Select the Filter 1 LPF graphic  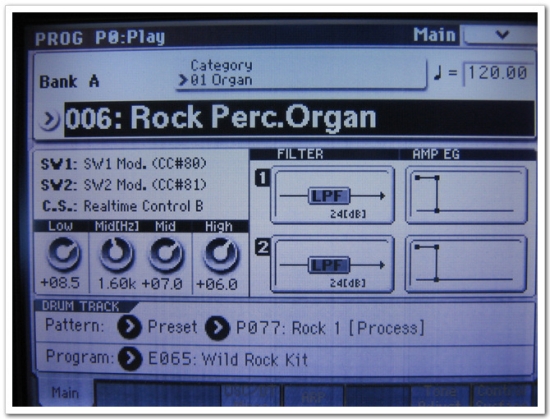click(x=332, y=195)
